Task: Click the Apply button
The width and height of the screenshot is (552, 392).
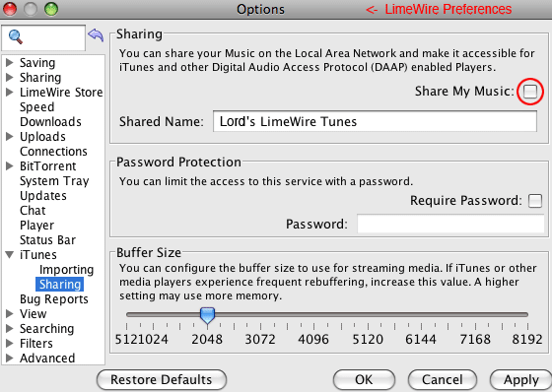Action: (x=521, y=379)
